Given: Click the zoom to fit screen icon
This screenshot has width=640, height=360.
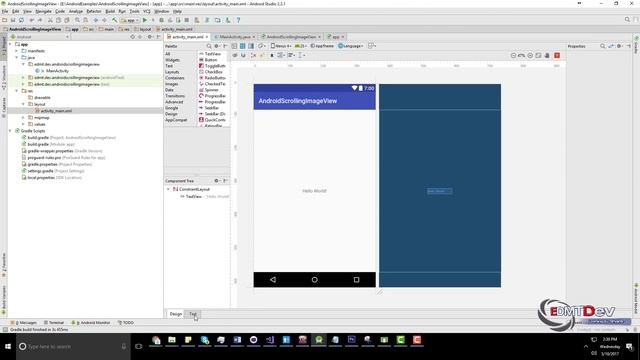Looking at the screenshot, I should 538,56.
